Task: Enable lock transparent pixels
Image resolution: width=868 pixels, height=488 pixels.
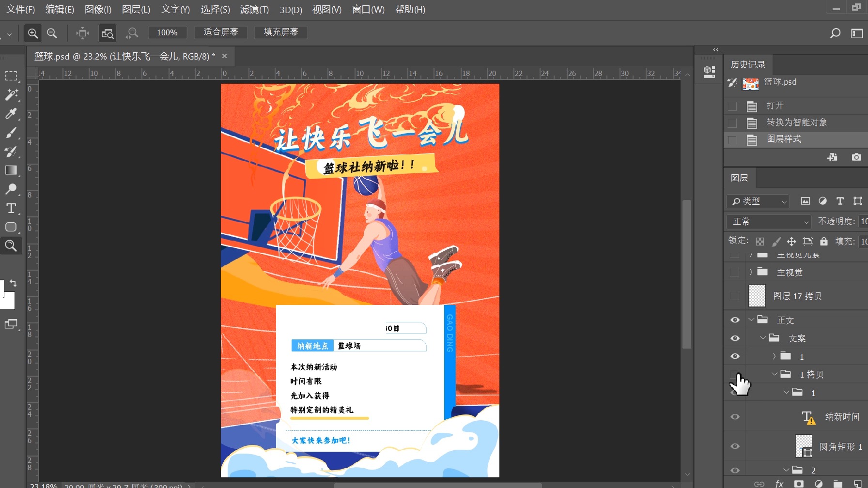Action: 759,241
